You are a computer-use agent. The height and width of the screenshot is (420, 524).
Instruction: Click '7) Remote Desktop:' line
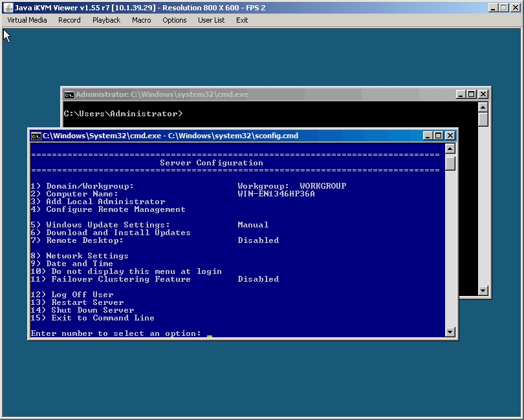click(77, 240)
